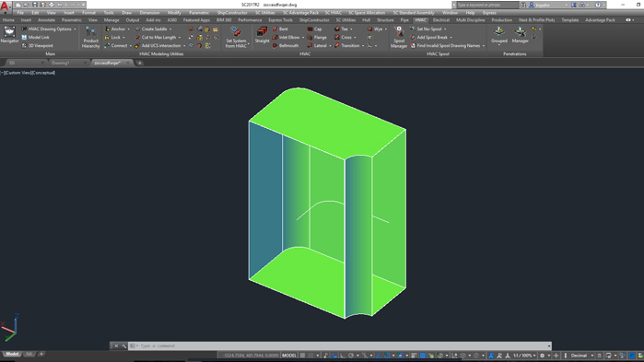Click the search binoculars icon

[x=522, y=5]
